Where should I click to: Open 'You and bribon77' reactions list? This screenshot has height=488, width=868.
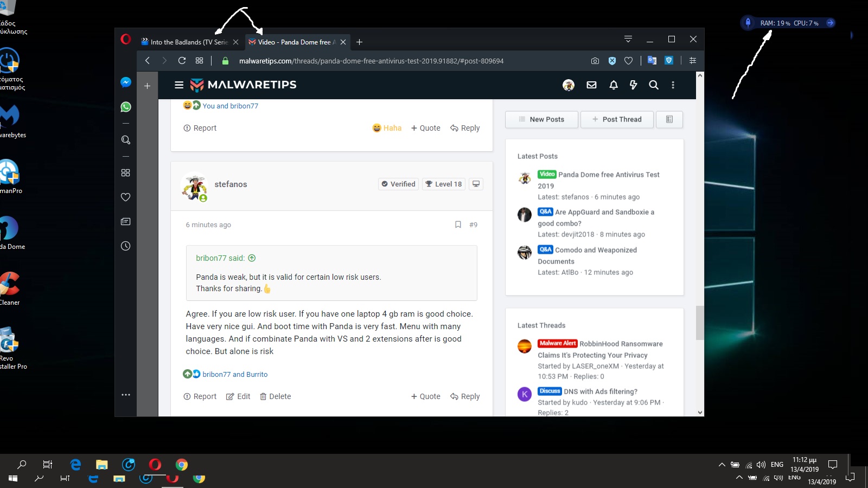click(x=231, y=106)
